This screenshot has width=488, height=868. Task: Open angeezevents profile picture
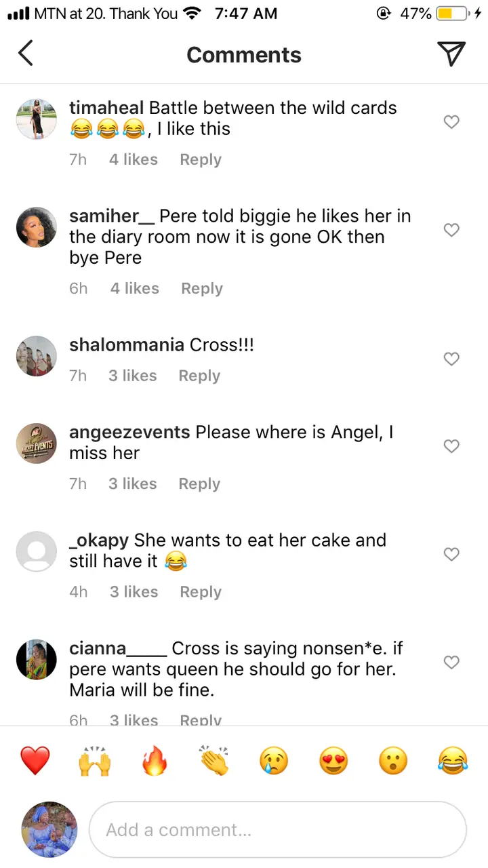(x=37, y=443)
